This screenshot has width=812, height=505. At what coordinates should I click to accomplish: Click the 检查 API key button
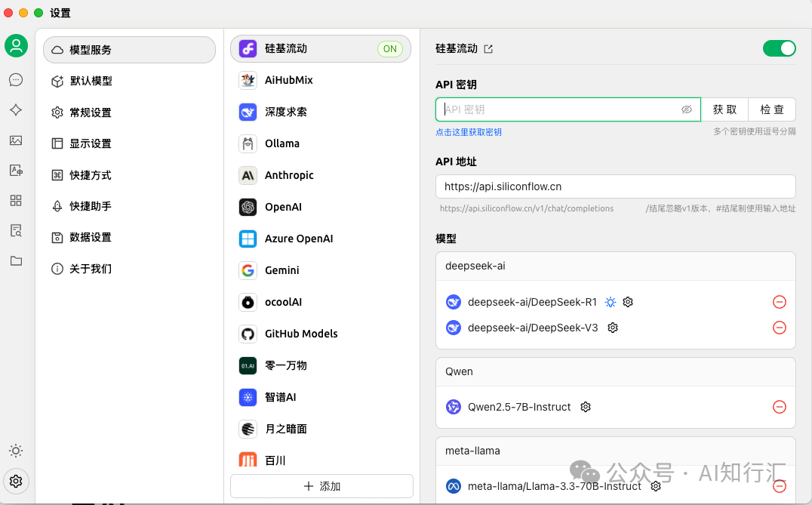coord(771,109)
